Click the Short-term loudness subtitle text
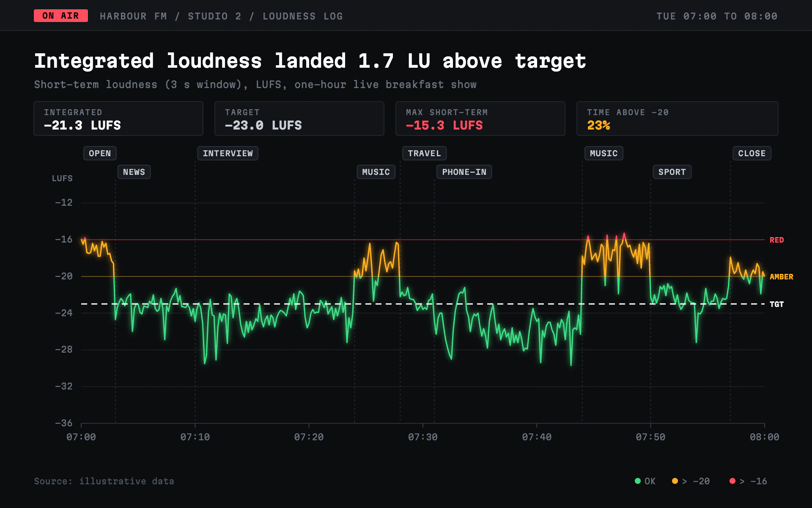This screenshot has height=508, width=812. (255, 85)
